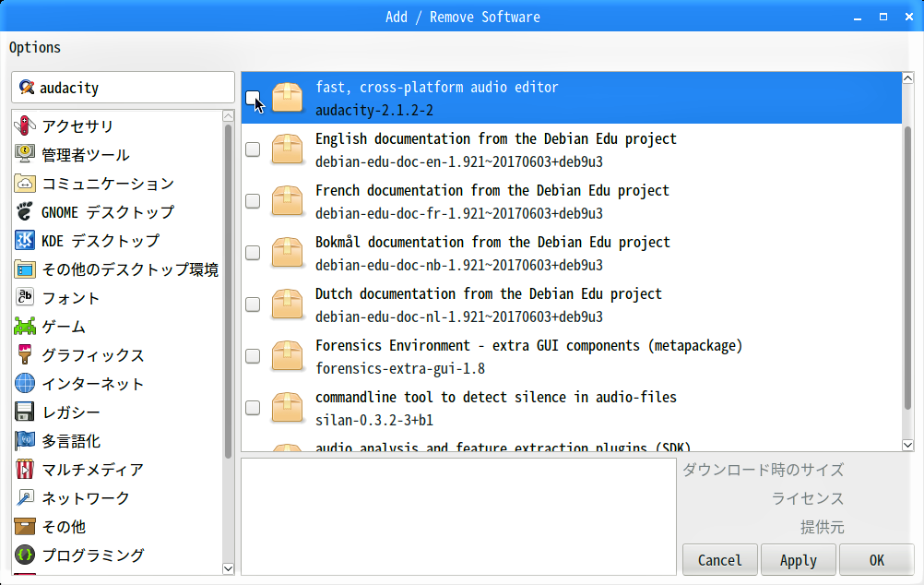Click the search icon in audacity field
924x585 pixels.
click(x=26, y=88)
